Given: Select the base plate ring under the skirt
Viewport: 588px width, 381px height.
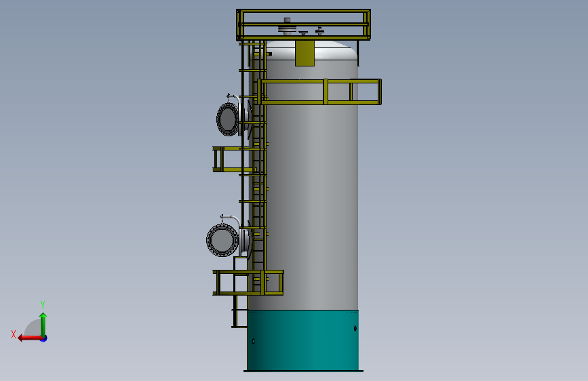Looking at the screenshot, I should (303, 372).
